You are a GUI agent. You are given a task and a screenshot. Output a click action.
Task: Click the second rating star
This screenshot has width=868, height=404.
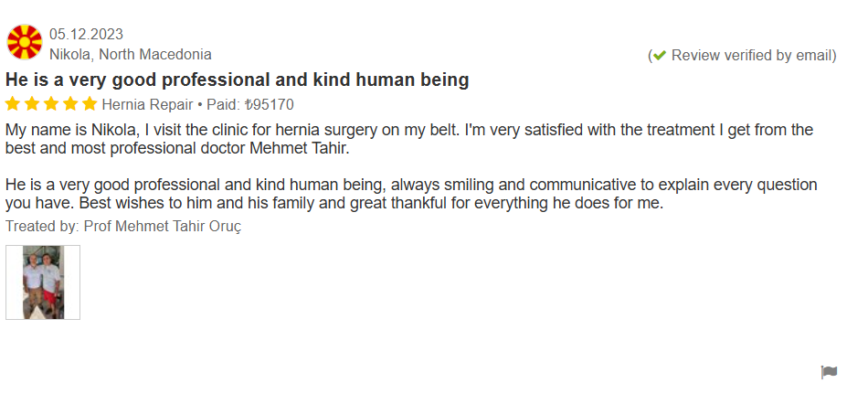33,104
